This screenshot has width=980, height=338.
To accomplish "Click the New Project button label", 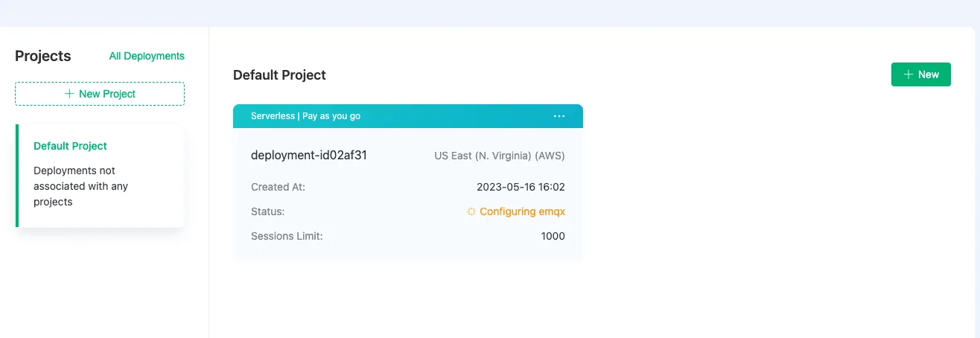I will pyautogui.click(x=107, y=94).
